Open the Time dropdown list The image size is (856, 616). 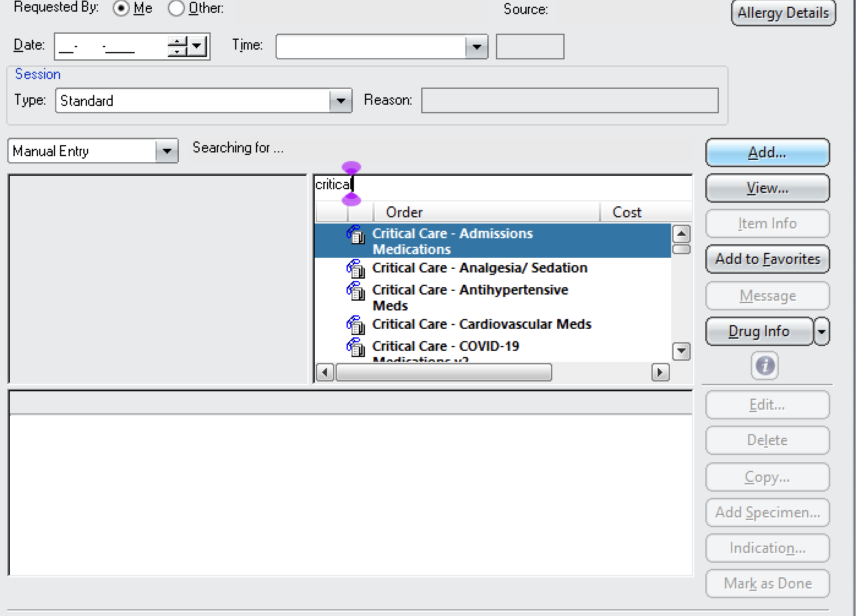[476, 47]
